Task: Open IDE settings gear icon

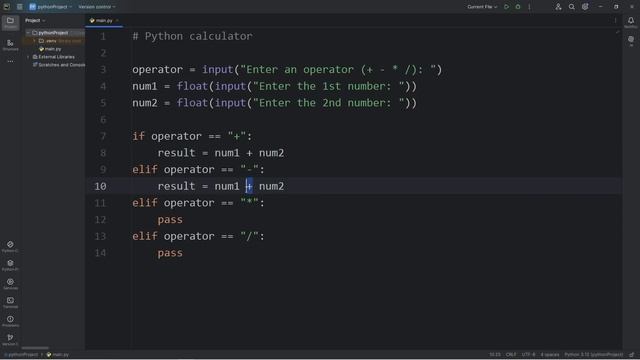Action: click(585, 7)
